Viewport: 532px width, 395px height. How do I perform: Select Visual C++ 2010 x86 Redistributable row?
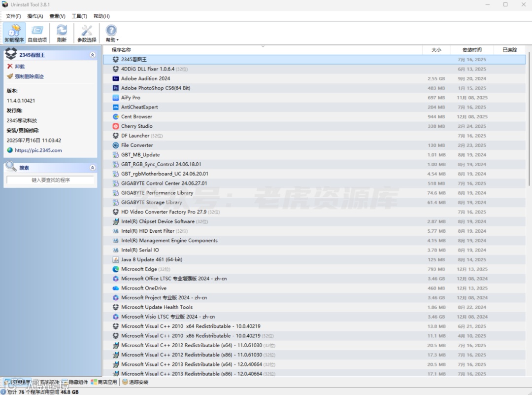[x=314, y=335]
